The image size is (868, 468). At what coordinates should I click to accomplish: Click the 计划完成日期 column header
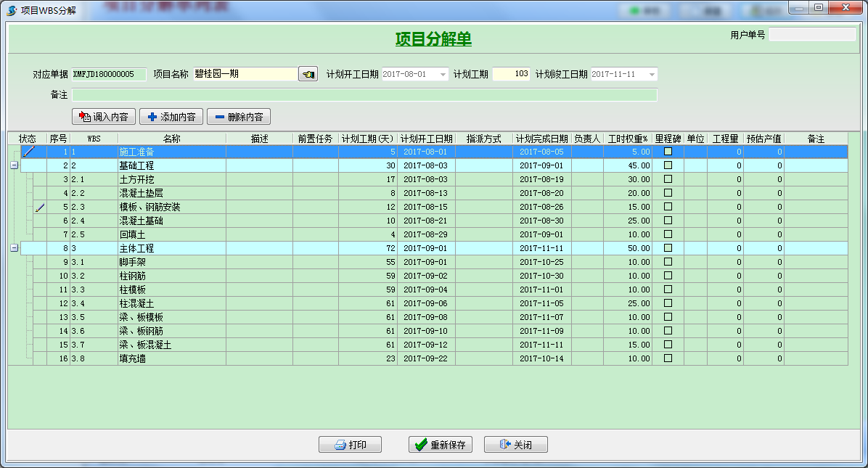(x=542, y=139)
